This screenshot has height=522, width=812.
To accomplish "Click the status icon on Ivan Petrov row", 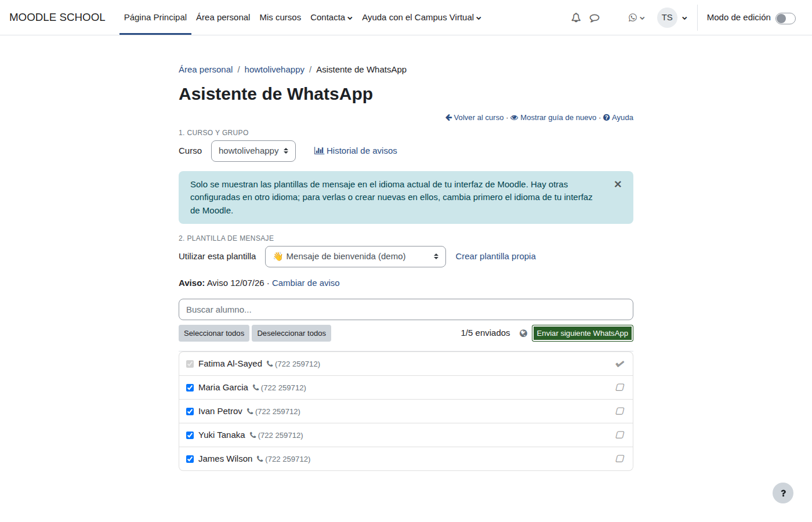I will pos(619,411).
